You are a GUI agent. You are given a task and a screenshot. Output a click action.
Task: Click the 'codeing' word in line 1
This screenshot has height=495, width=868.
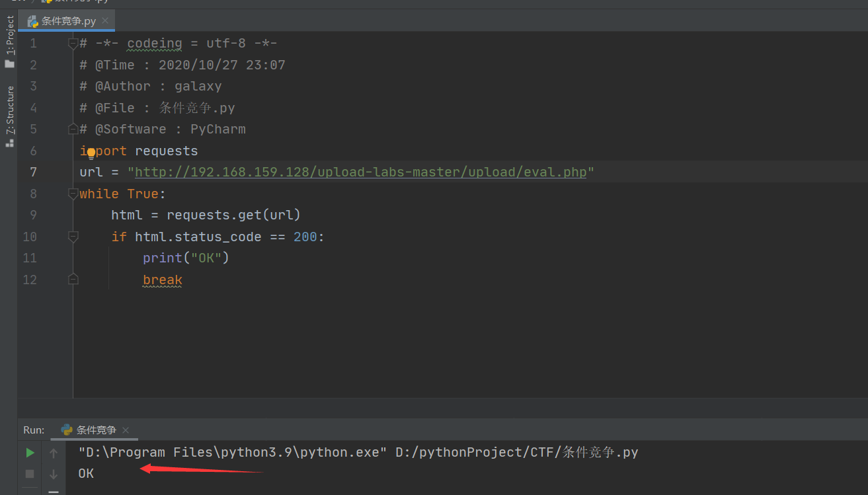155,44
